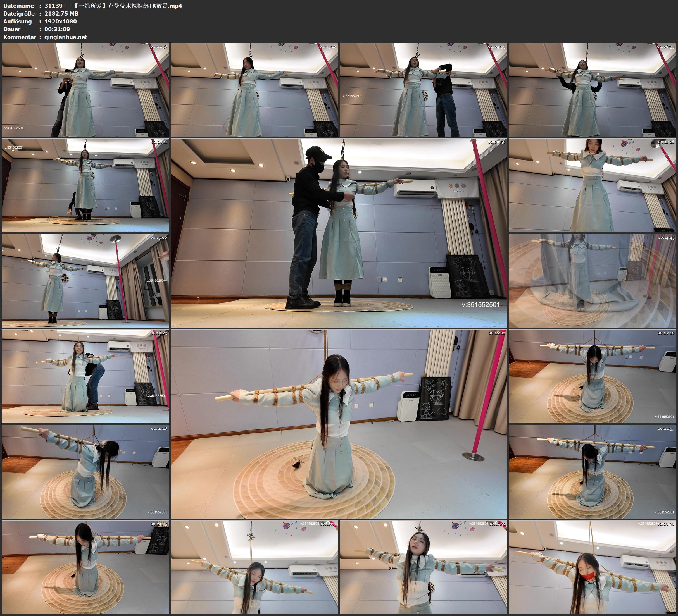
Task: Click the qinglanhua.net comment text
Action: point(66,37)
